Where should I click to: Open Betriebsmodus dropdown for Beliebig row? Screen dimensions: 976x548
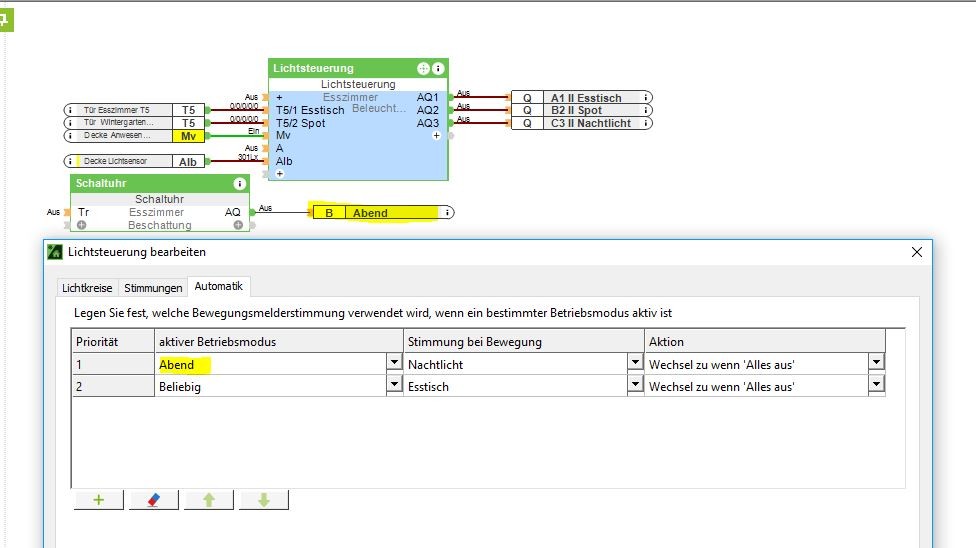pyautogui.click(x=394, y=385)
